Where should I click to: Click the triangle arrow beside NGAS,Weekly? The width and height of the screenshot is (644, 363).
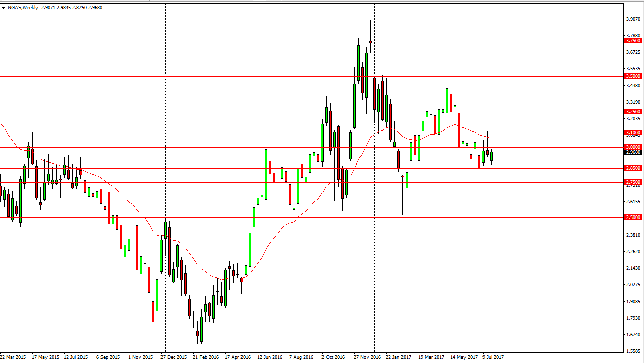click(x=4, y=8)
